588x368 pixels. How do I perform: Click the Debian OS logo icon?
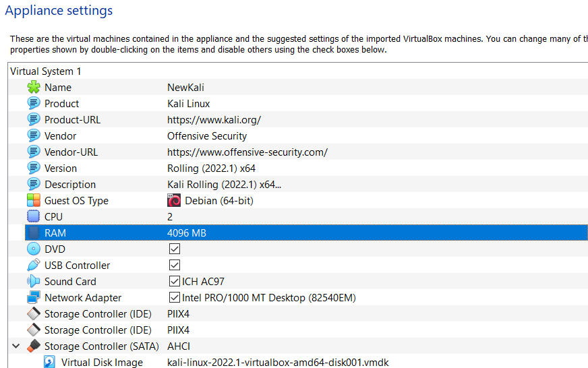174,201
